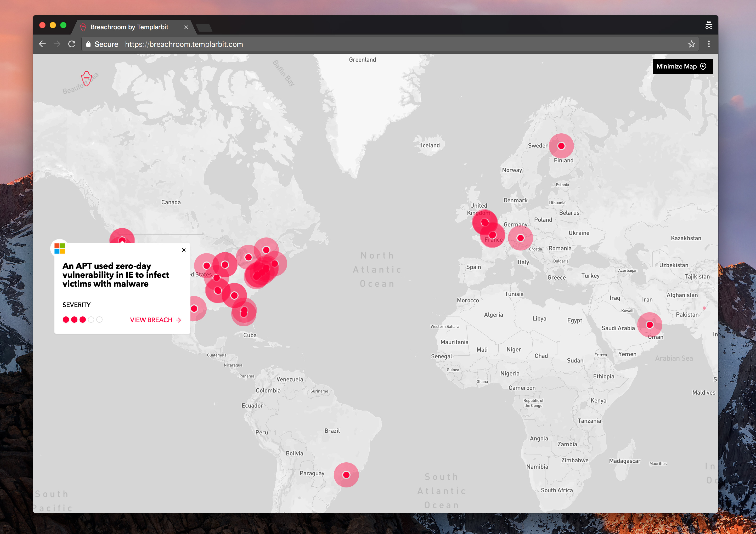Screen dimensions: 756x534
Task: Click the Microsoft logo on breach popup
Action: point(60,248)
